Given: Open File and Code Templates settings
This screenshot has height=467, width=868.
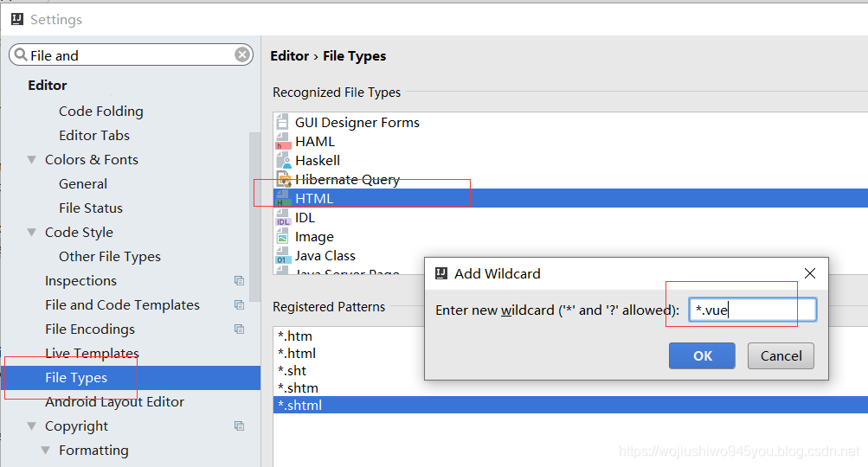Looking at the screenshot, I should click(122, 305).
